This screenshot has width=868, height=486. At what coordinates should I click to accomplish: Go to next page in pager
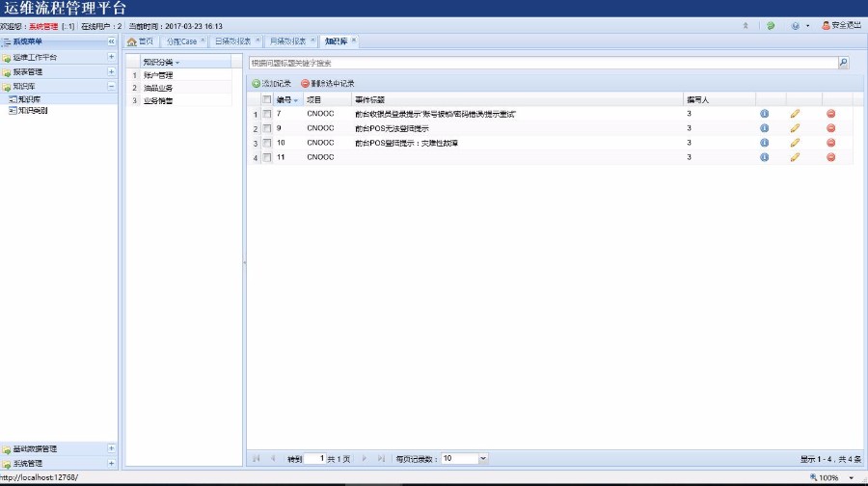click(x=365, y=458)
